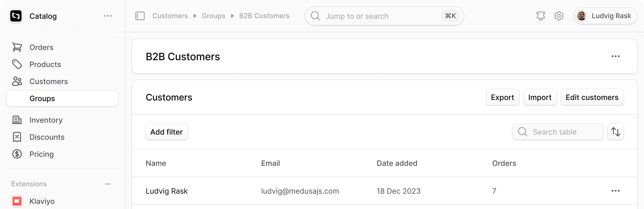The width and height of the screenshot is (644, 209).
Task: Select Groups in the sidebar
Action: pyautogui.click(x=62, y=98)
